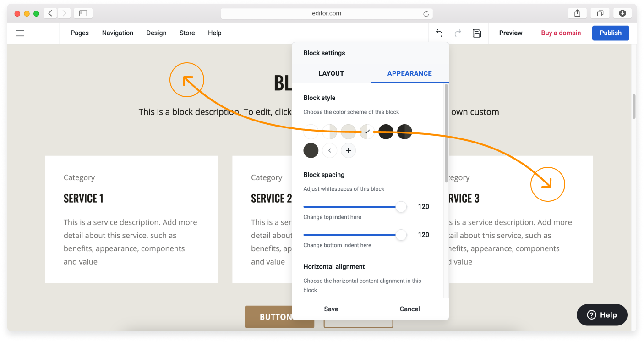
Task: Click the Block spacing heading
Action: (324, 175)
